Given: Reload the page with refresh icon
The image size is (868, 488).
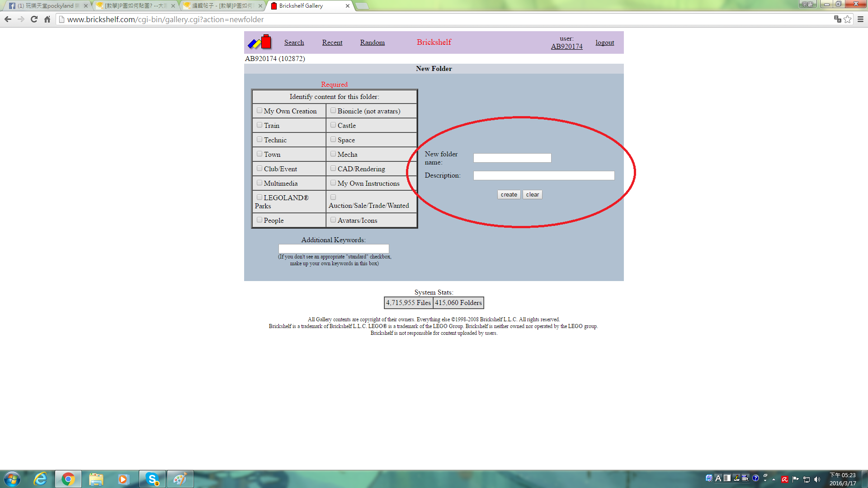Looking at the screenshot, I should 34,19.
